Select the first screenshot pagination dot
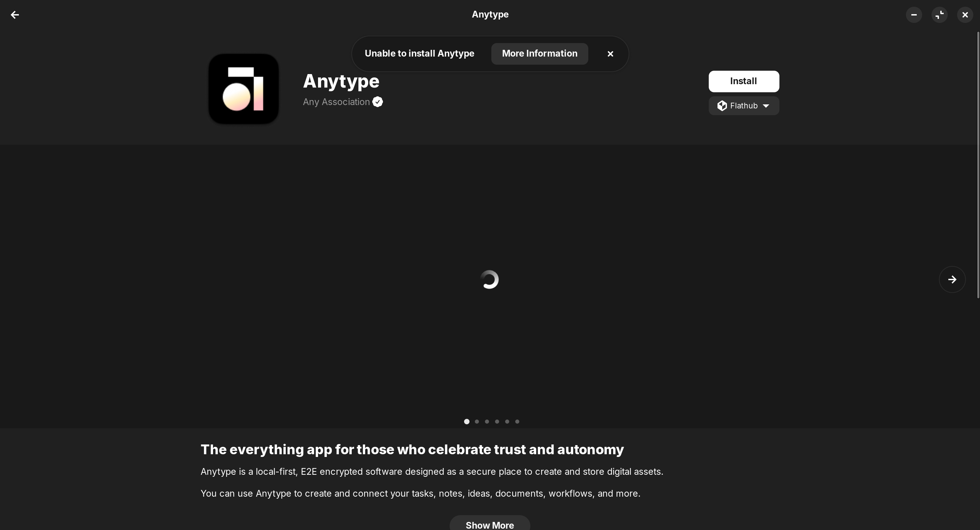980x530 pixels. [x=466, y=422]
